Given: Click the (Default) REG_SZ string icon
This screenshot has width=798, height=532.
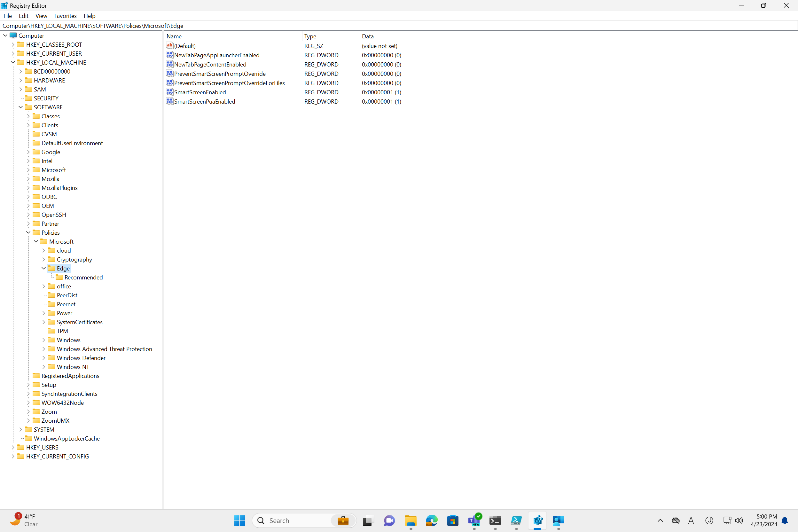Looking at the screenshot, I should 170,45.
